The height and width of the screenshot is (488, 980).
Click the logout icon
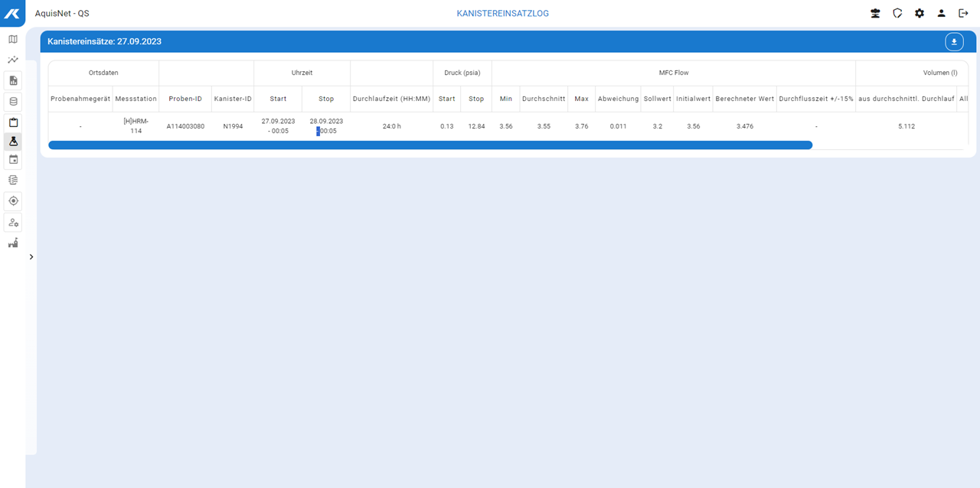coord(963,14)
